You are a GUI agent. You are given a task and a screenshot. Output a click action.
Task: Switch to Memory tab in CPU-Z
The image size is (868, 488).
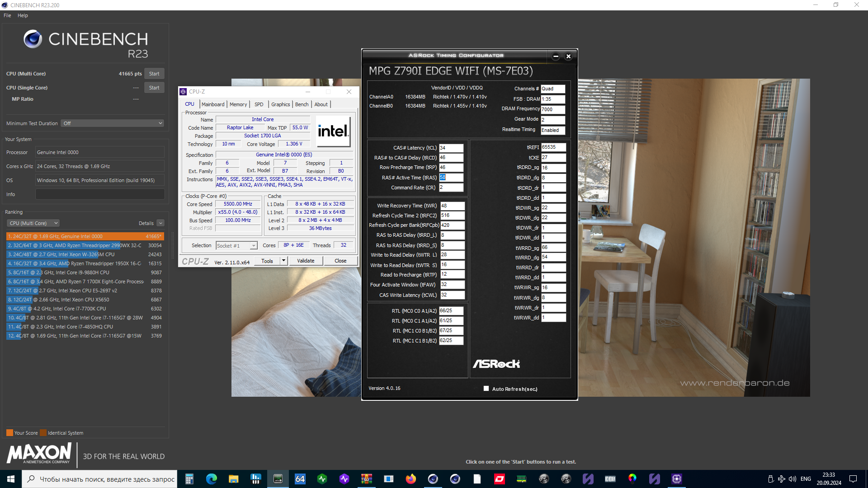click(238, 104)
